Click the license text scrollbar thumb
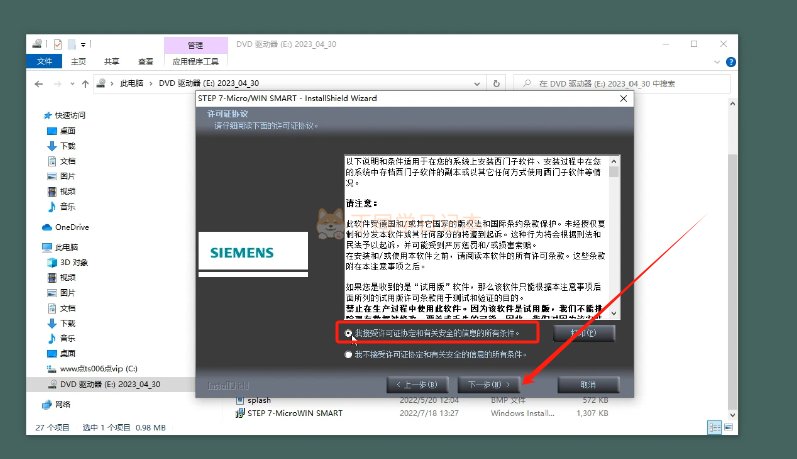Viewport: 797px width, 459px height. click(614, 172)
